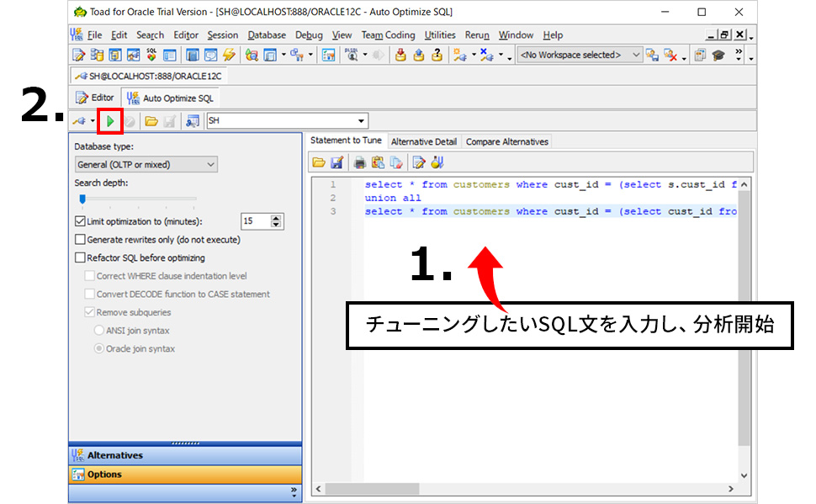This screenshot has height=504, width=816.
Task: Open End Connection dropdown arrow
Action: 501,55
